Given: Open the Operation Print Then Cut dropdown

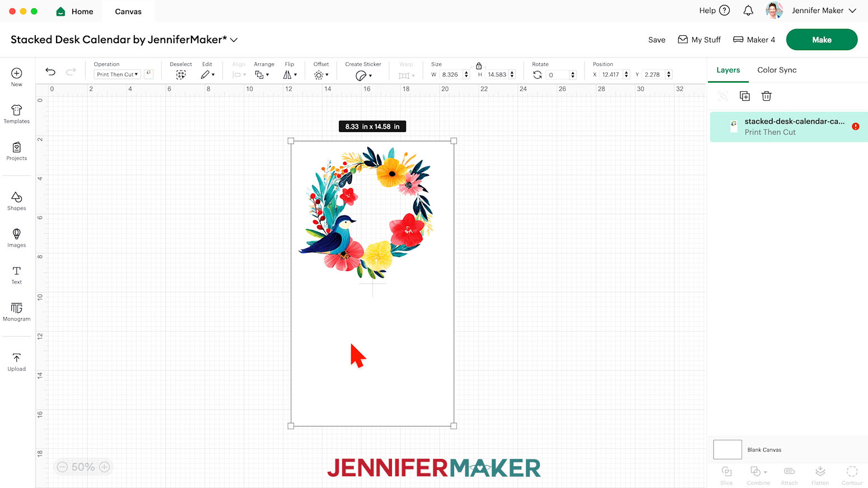Looking at the screenshot, I should (x=117, y=74).
